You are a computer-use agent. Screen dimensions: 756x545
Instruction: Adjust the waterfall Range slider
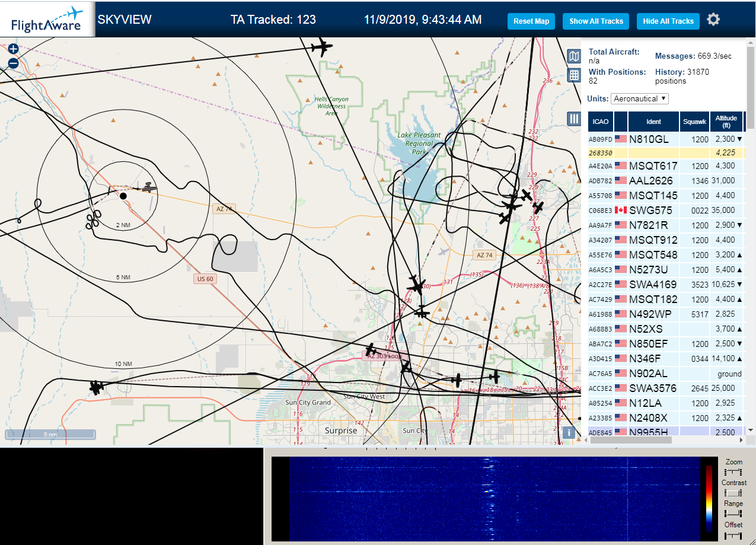click(x=733, y=514)
